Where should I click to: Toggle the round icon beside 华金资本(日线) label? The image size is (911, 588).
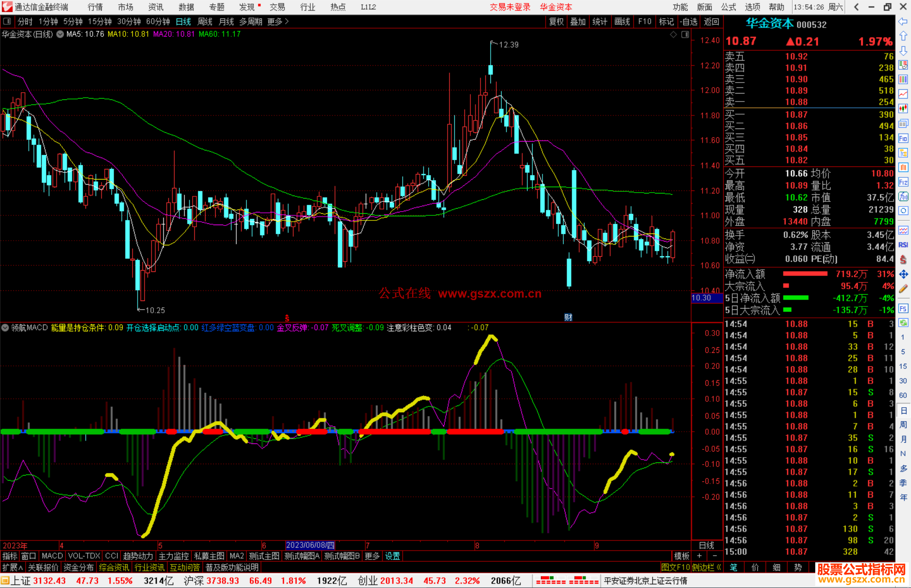60,34
